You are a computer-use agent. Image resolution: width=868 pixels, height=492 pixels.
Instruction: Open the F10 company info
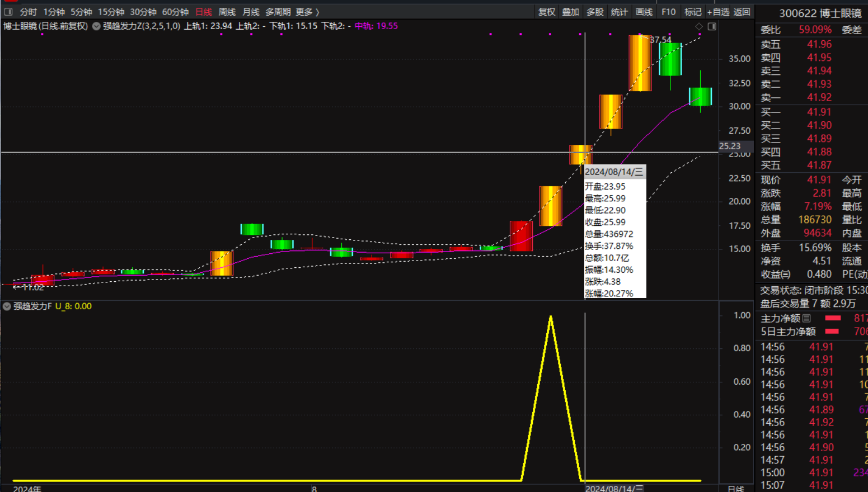(668, 12)
